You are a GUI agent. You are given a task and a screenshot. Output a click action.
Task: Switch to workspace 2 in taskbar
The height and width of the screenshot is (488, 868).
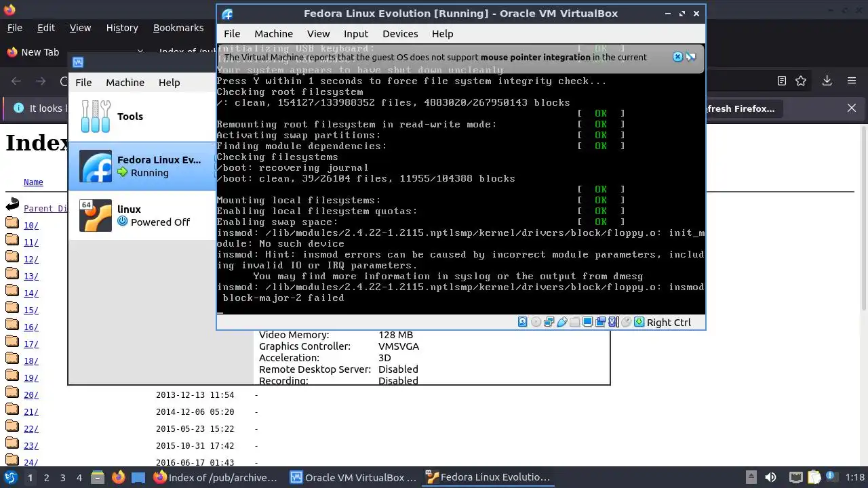click(46, 478)
